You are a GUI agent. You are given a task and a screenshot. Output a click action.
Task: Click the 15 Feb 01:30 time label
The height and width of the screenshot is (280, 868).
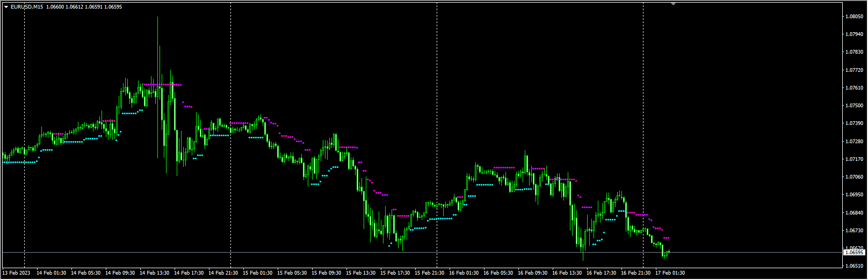coord(258,273)
